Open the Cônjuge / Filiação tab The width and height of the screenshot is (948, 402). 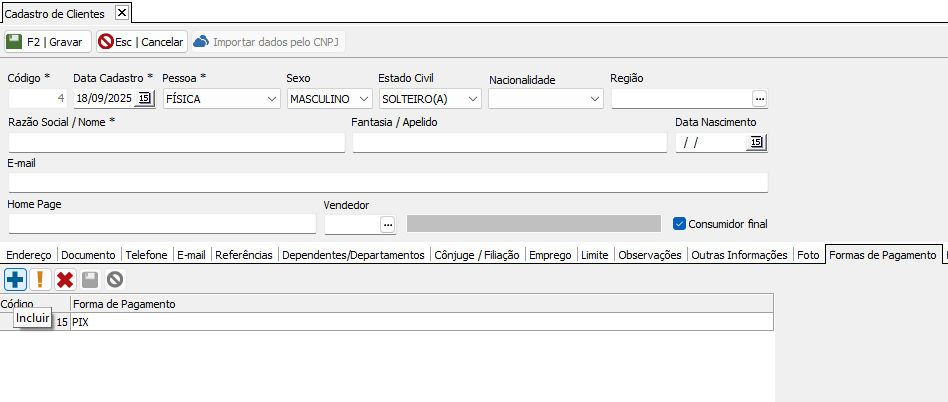coord(476,255)
